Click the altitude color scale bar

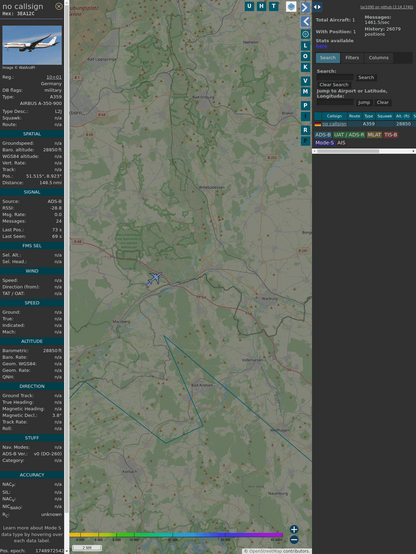coord(176,535)
